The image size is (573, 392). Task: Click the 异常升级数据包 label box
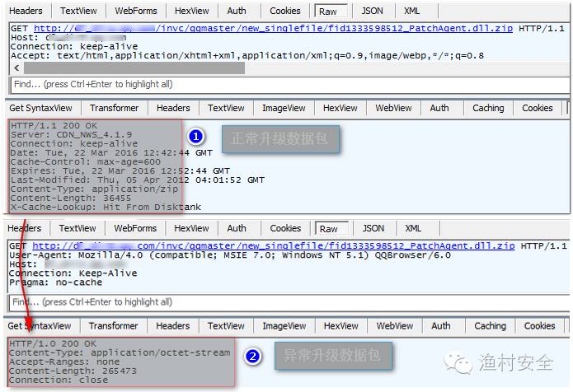click(x=332, y=356)
